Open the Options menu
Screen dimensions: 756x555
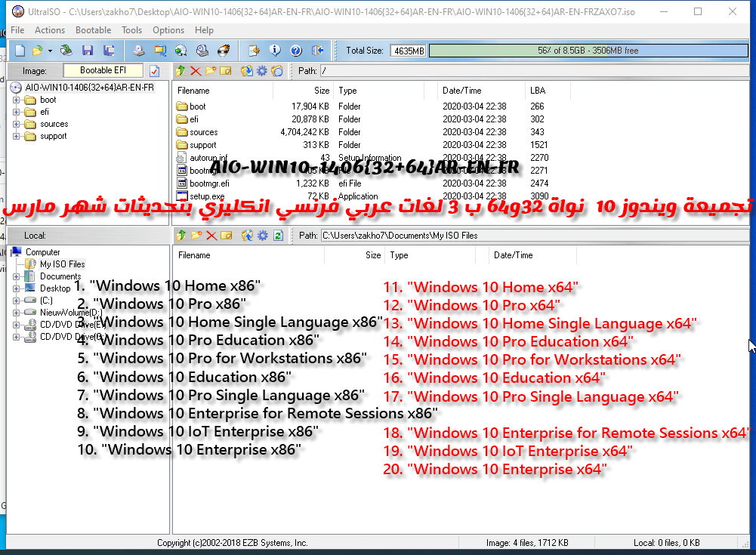coord(168,30)
